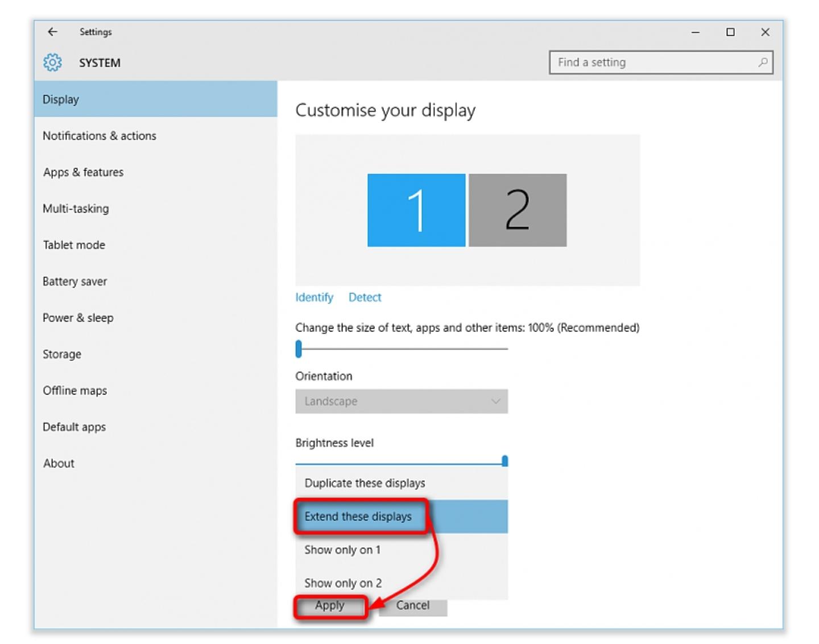Choose Show only on 1 option
Viewport: 819px width, 644px height.
click(342, 550)
